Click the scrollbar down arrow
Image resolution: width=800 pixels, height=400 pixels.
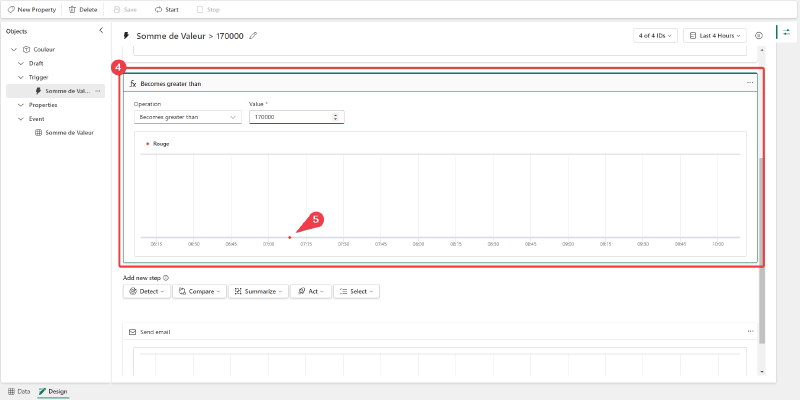coord(762,372)
